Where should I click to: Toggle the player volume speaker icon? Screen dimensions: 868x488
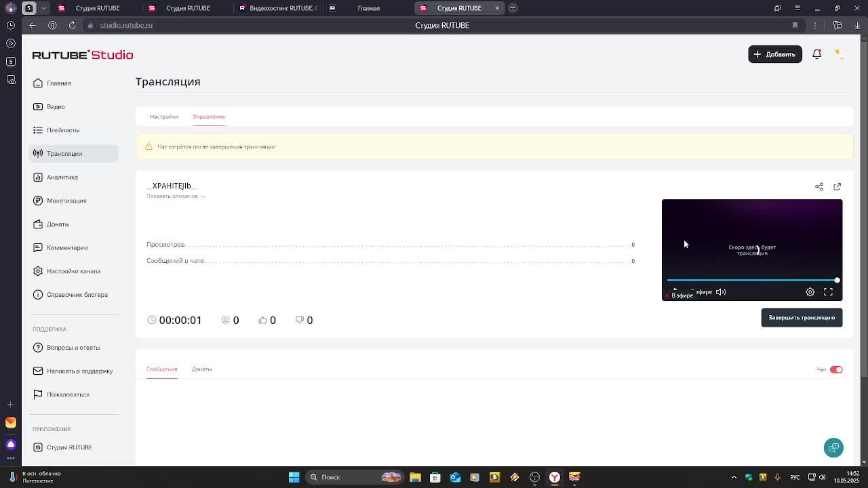tap(721, 292)
